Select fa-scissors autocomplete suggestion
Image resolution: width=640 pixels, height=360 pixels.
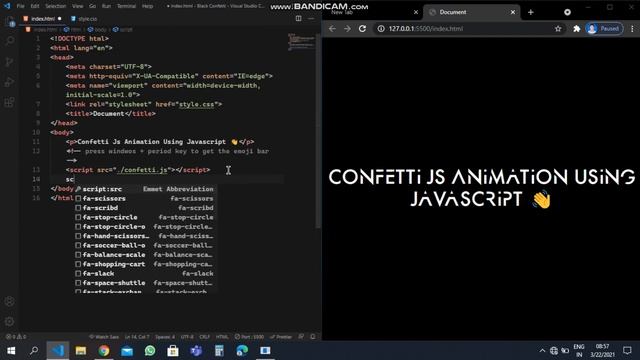[x=145, y=198]
